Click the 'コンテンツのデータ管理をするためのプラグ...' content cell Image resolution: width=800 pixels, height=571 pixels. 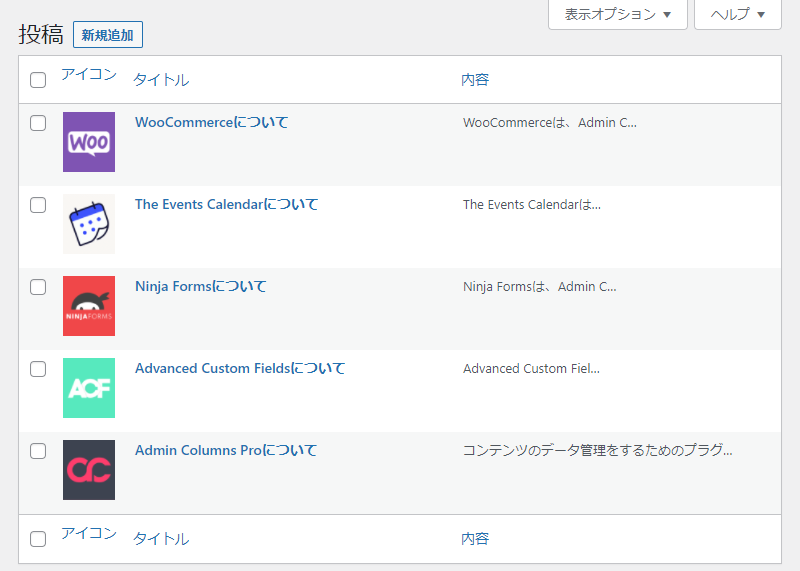[597, 451]
